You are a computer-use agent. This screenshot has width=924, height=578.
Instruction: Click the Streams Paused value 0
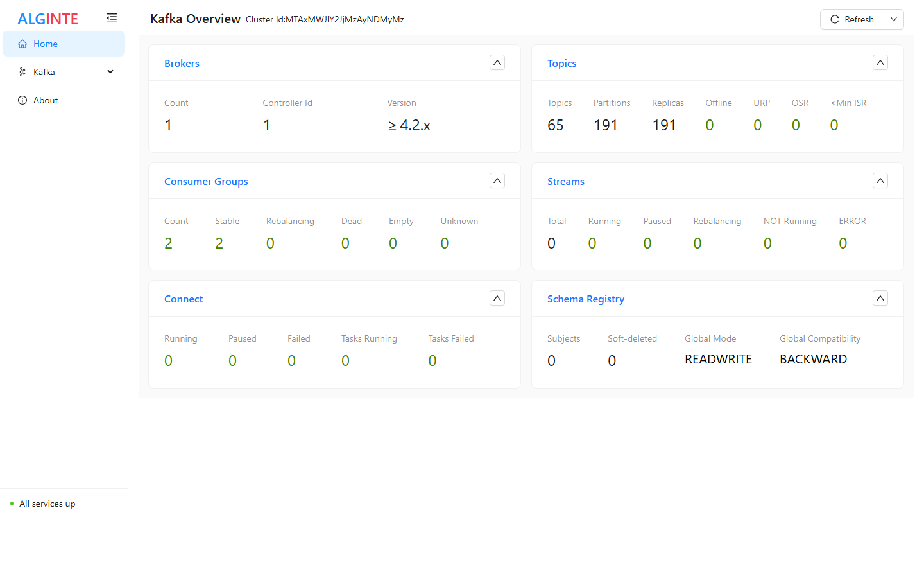(647, 243)
